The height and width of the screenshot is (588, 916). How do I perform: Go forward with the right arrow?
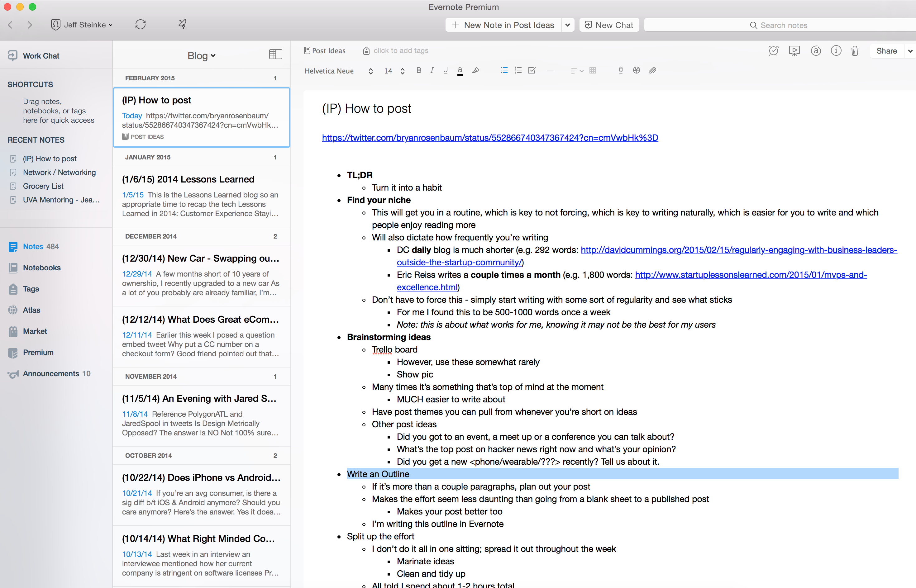click(x=30, y=25)
